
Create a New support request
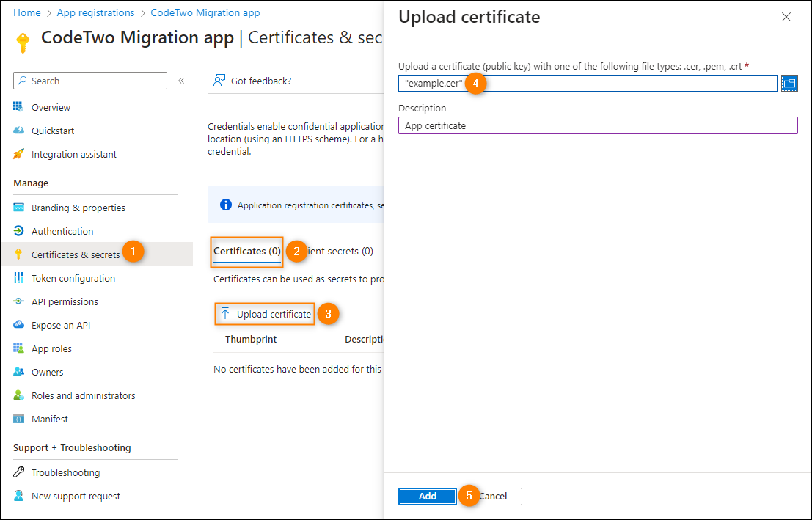pyautogui.click(x=76, y=497)
